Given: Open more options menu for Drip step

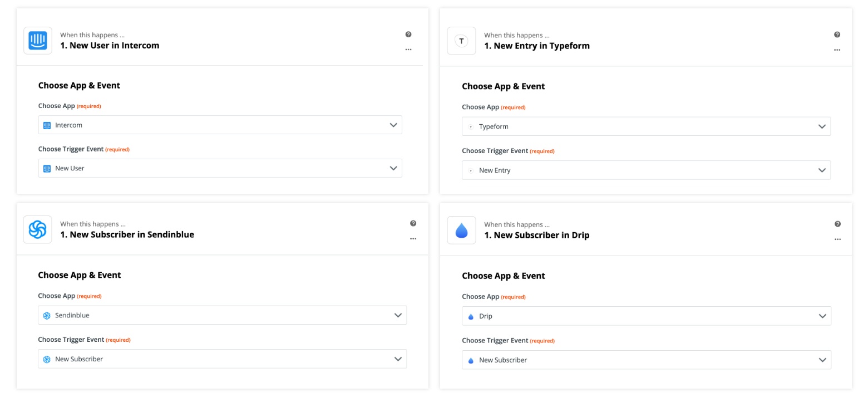Looking at the screenshot, I should click(837, 239).
